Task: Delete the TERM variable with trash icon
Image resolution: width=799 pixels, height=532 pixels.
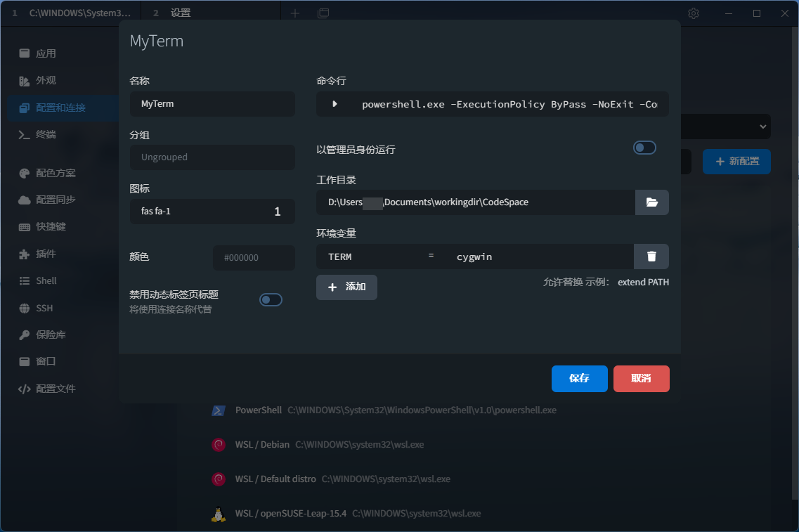Action: click(651, 257)
